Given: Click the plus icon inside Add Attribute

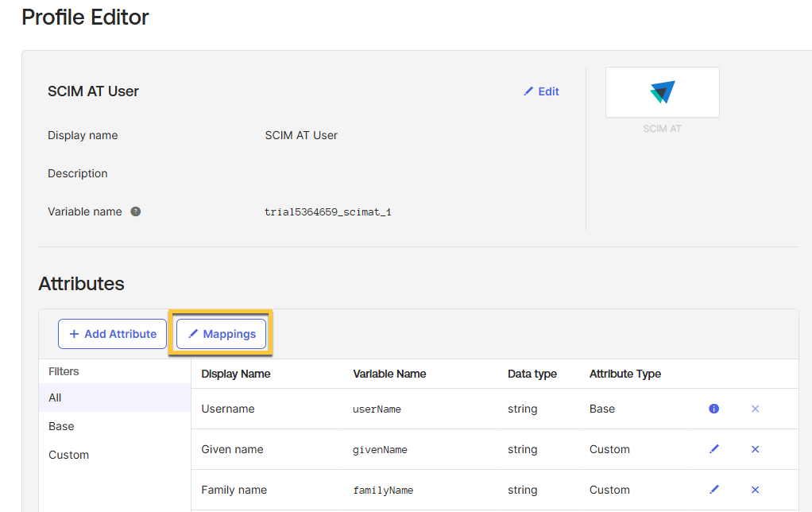Looking at the screenshot, I should point(74,334).
